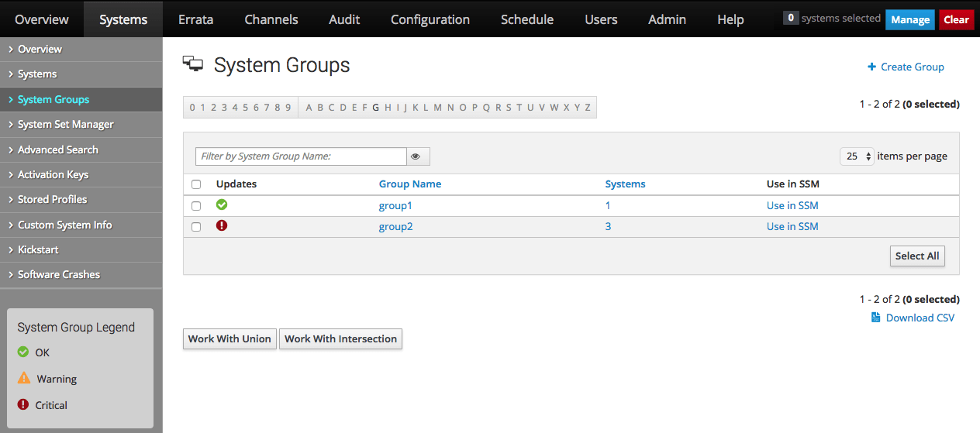This screenshot has width=980, height=433.
Task: Select System Groups in the sidebar
Action: coord(81,99)
